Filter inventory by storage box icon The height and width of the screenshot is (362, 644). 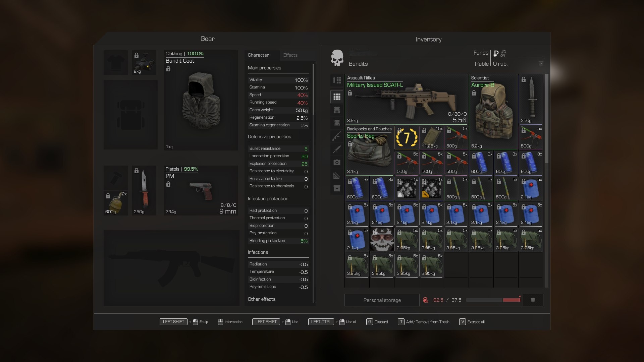337,188
